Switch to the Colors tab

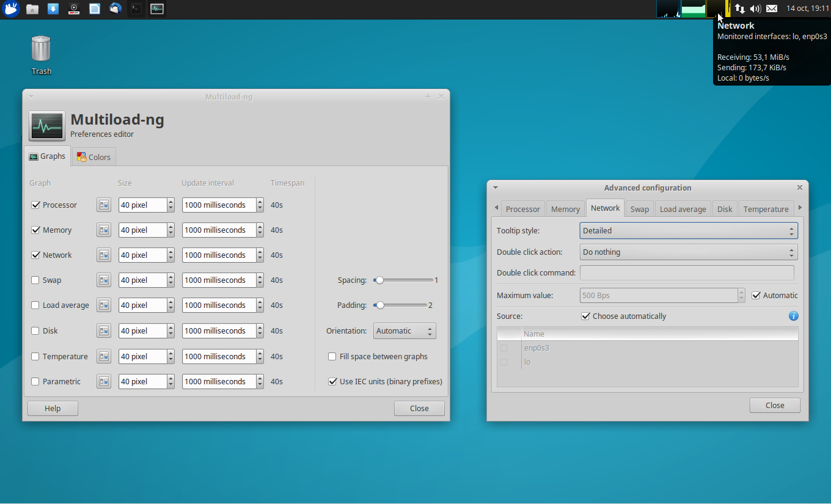point(93,156)
